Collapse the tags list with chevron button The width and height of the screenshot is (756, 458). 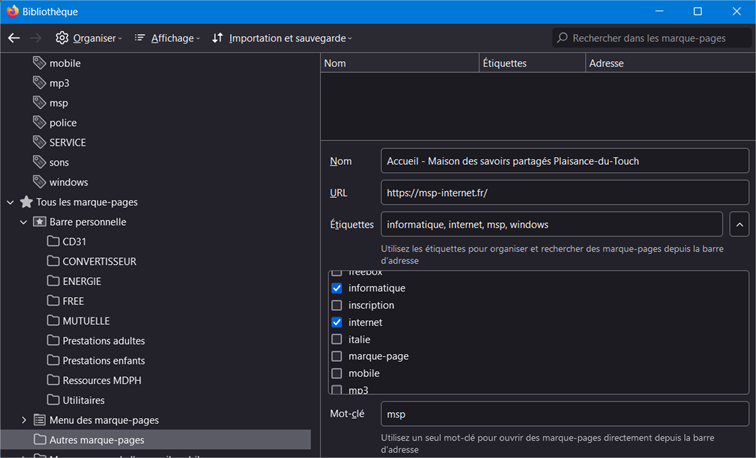click(x=739, y=224)
